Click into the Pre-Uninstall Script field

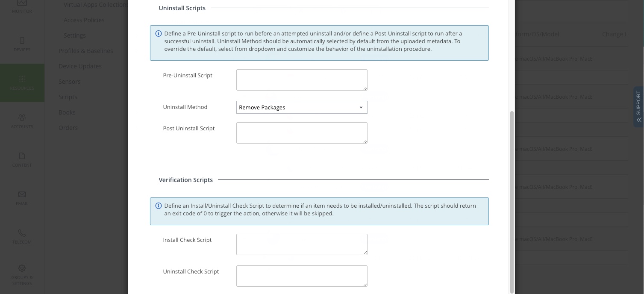click(302, 80)
